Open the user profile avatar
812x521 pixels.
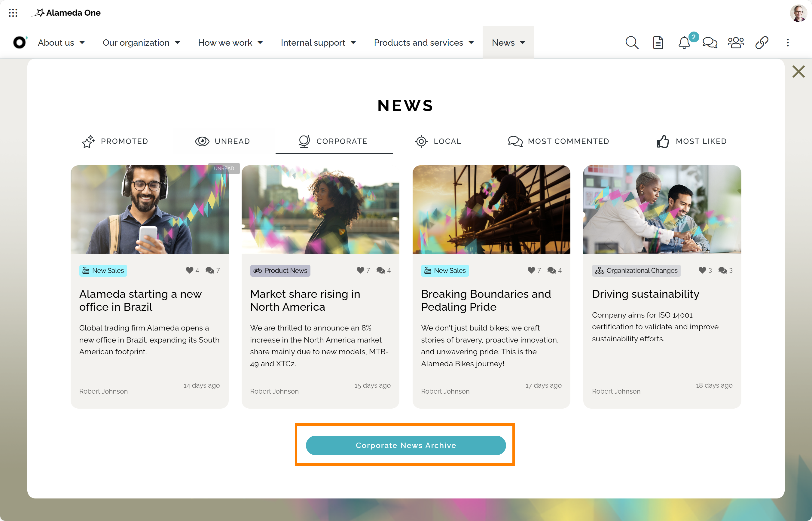[798, 13]
